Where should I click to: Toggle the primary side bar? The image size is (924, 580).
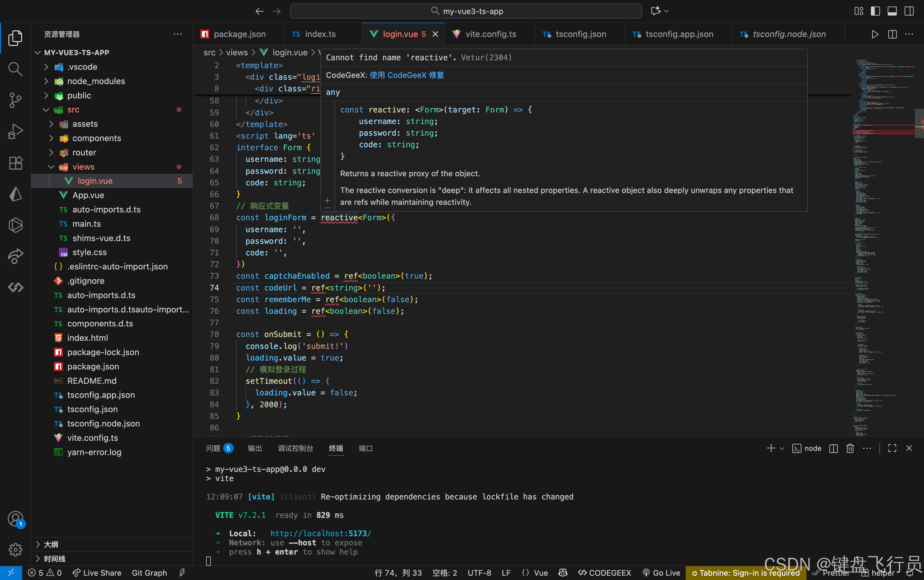click(x=875, y=11)
